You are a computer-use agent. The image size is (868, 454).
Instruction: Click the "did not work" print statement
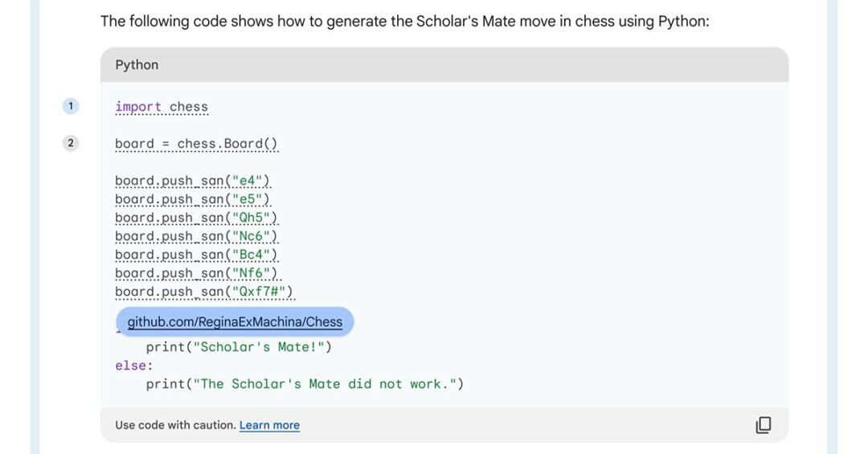point(305,384)
